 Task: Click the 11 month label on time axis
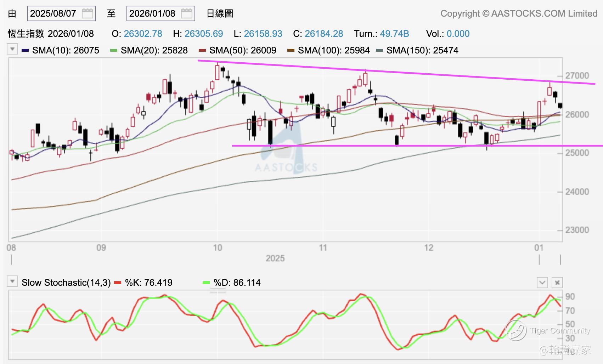(323, 248)
